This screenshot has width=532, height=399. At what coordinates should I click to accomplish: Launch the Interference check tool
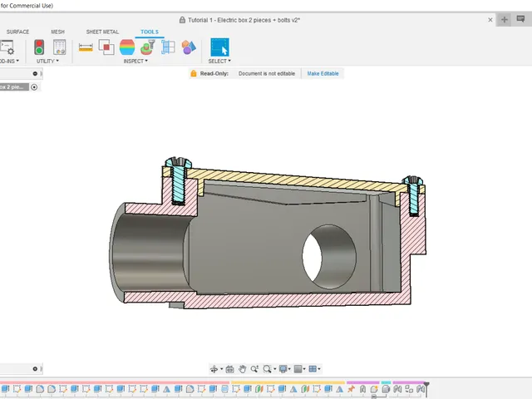pyautogui.click(x=106, y=47)
